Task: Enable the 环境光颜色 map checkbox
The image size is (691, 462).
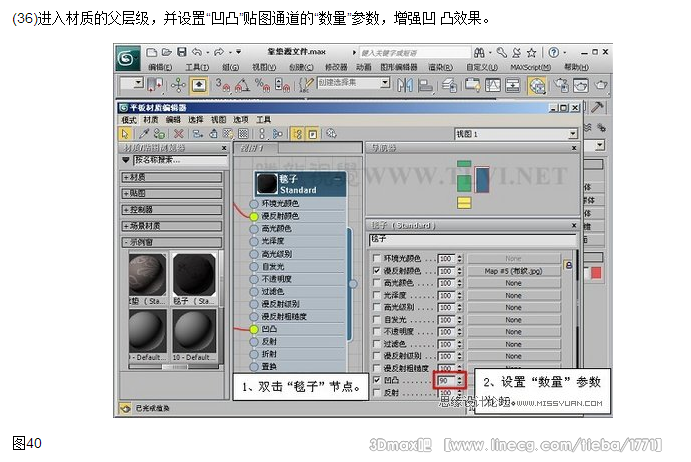Action: [x=375, y=258]
